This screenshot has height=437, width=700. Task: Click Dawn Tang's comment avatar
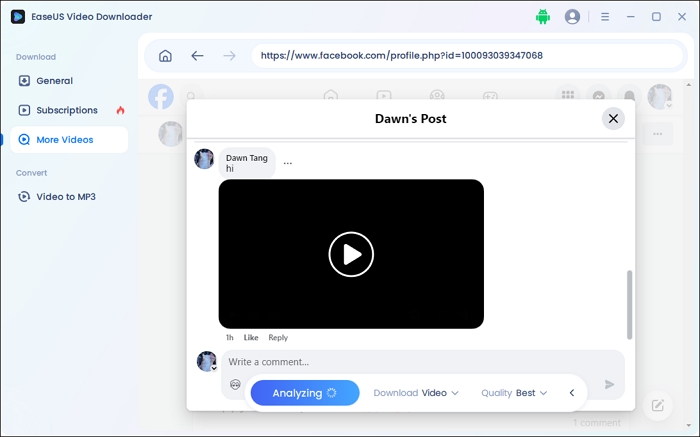(204, 159)
